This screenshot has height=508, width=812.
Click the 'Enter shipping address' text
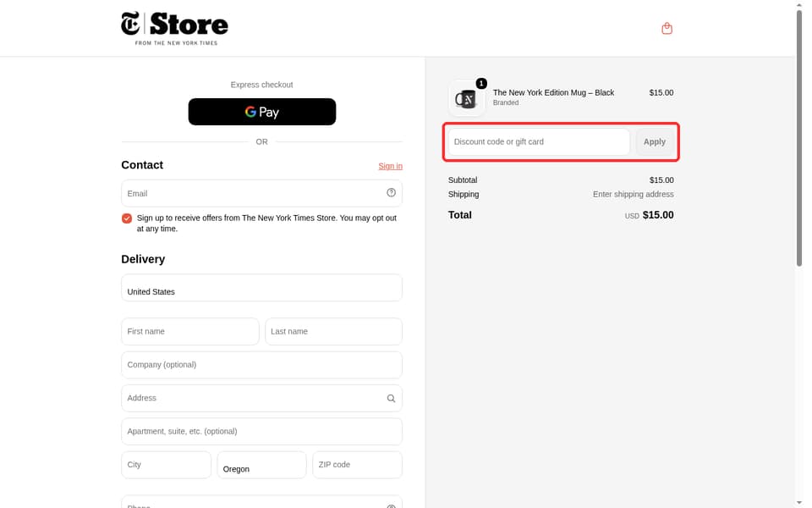[x=633, y=195]
